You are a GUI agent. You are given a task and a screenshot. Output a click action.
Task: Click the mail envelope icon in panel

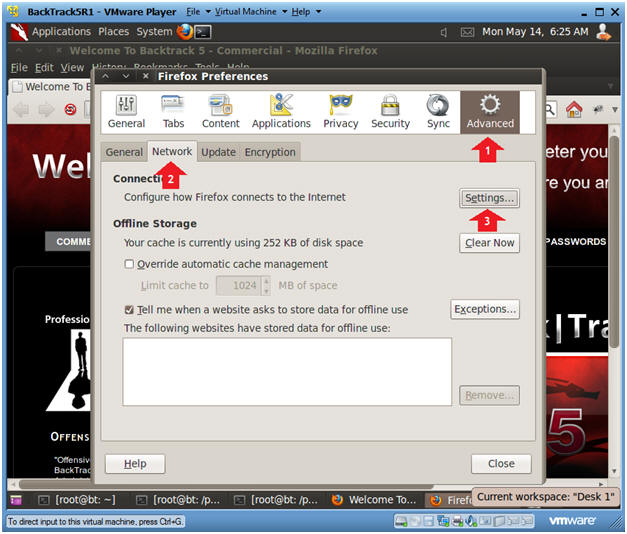coord(467,32)
